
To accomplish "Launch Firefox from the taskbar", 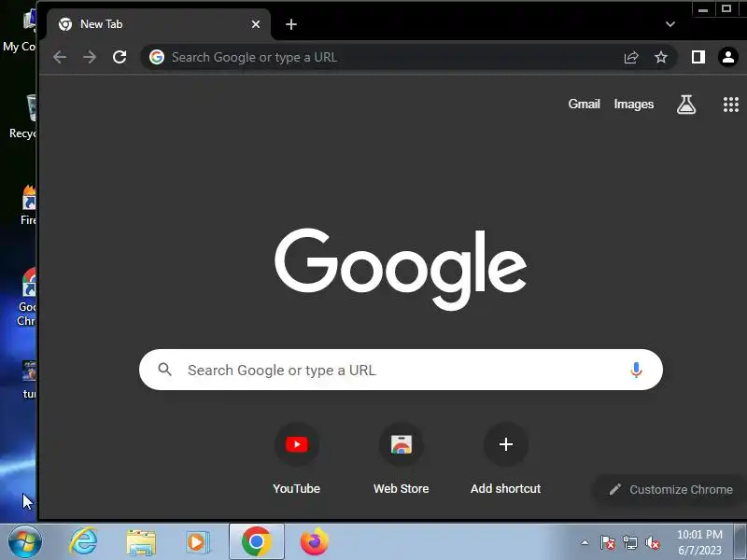I will click(315, 542).
